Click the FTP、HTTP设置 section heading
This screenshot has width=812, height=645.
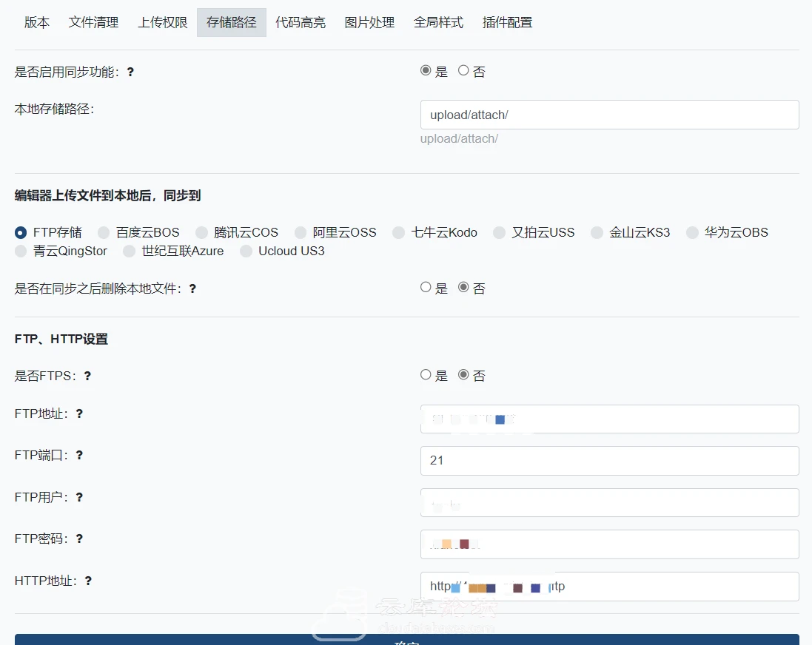[61, 339]
